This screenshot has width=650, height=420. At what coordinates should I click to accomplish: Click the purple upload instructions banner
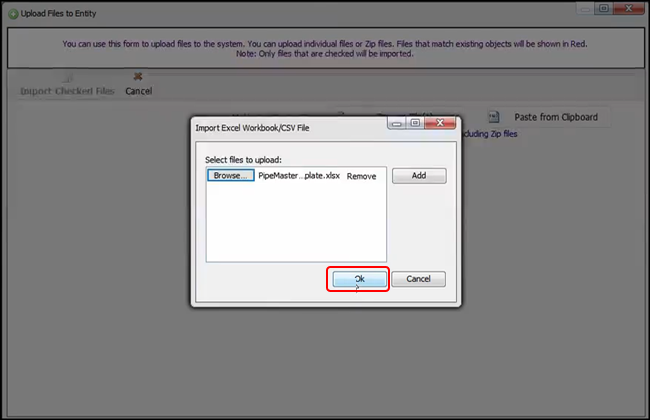coord(324,49)
